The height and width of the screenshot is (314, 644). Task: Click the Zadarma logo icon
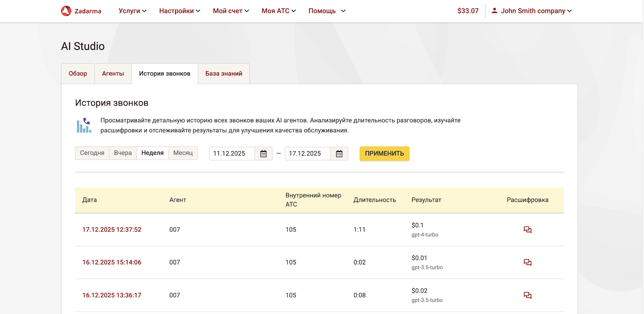pos(66,11)
